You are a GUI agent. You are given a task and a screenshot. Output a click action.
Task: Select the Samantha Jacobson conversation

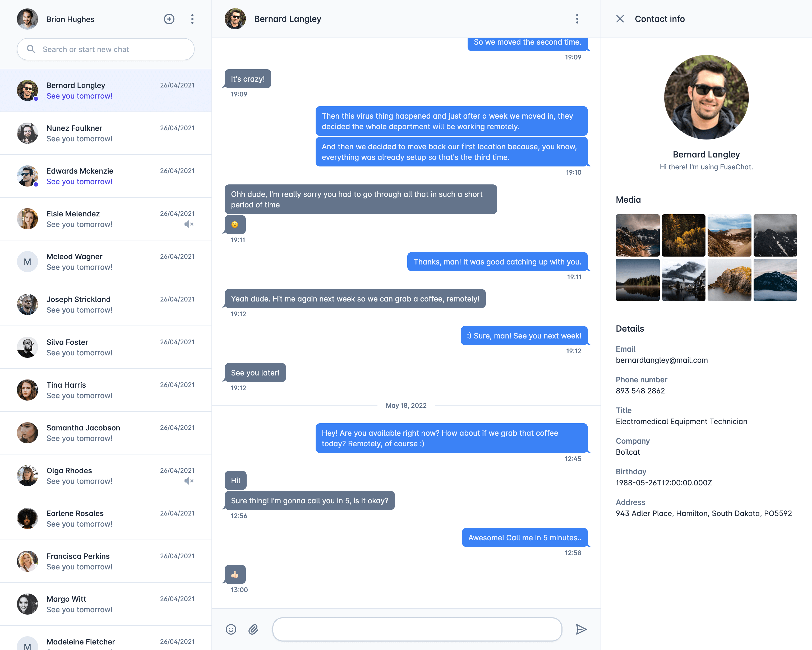pos(106,433)
